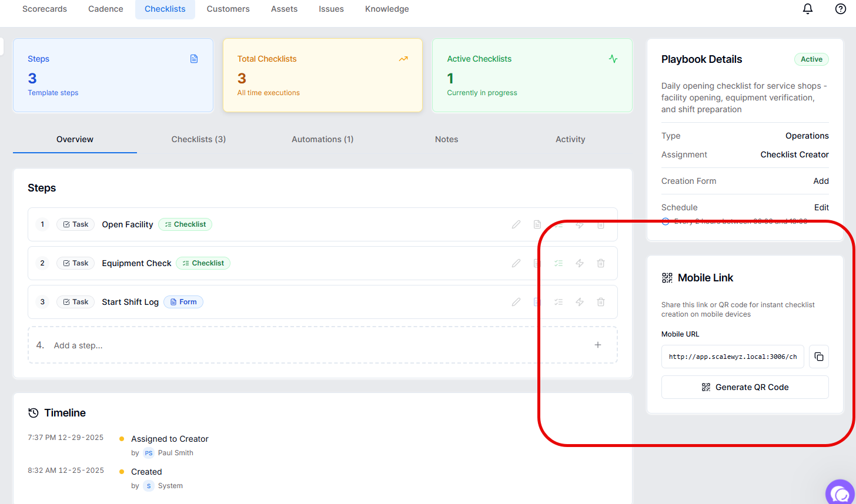Click the notifications bell icon
The height and width of the screenshot is (504, 856).
coord(808,9)
